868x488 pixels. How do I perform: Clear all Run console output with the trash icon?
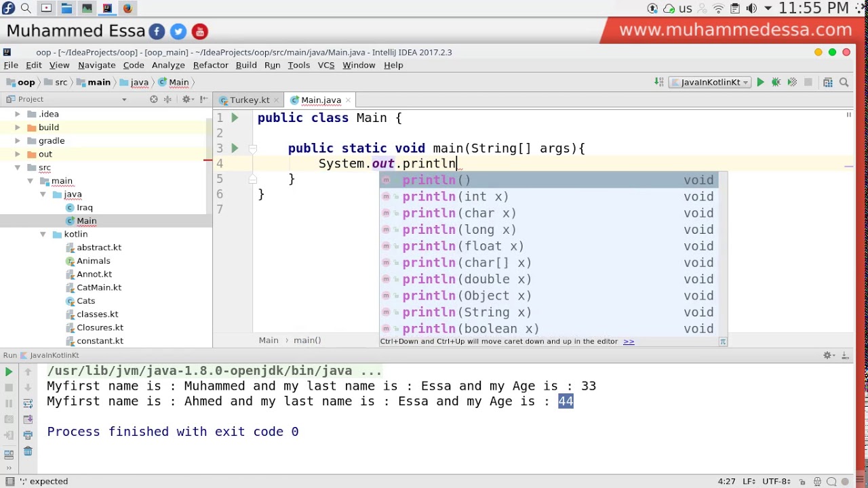click(28, 451)
